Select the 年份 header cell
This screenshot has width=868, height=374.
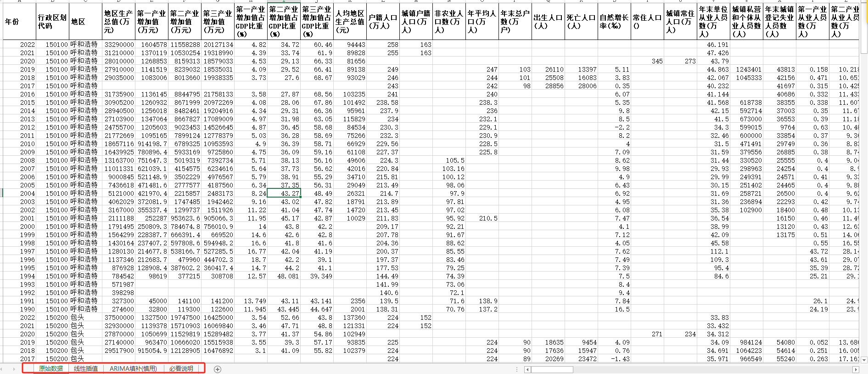pos(20,22)
